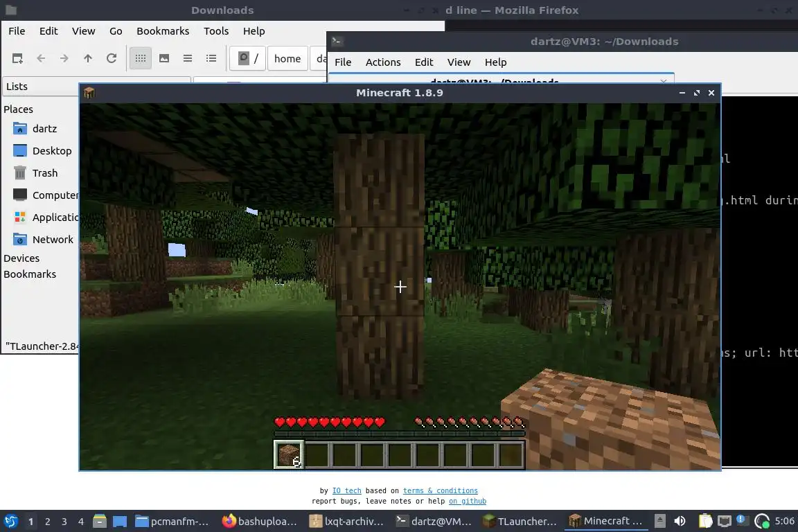Viewport: 798px width, 532px height.
Task: Open the Bookmarks menu in file manager
Action: 163,31
